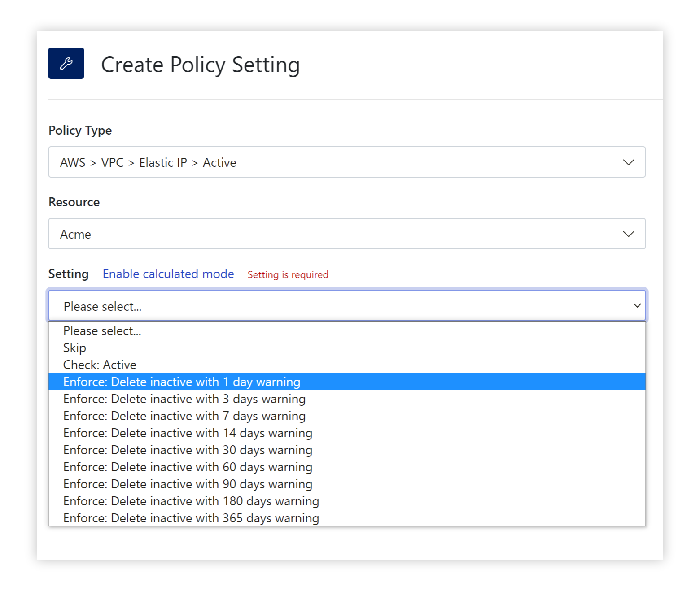This screenshot has width=700, height=591.
Task: Choose Delete inactive with 3 days warning
Action: pos(347,399)
